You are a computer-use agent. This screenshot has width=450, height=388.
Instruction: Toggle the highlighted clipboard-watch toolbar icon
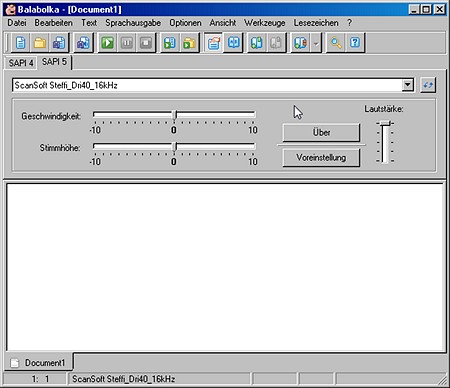pos(214,43)
